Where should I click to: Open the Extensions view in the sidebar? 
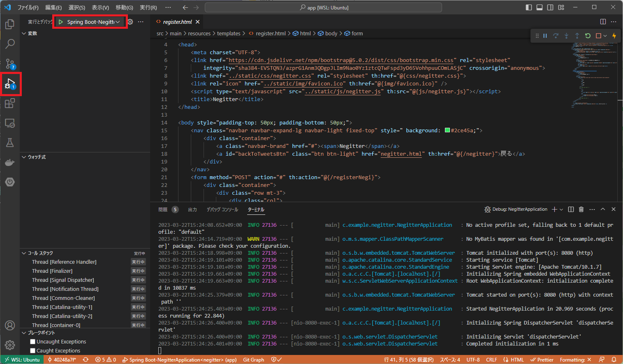point(9,104)
